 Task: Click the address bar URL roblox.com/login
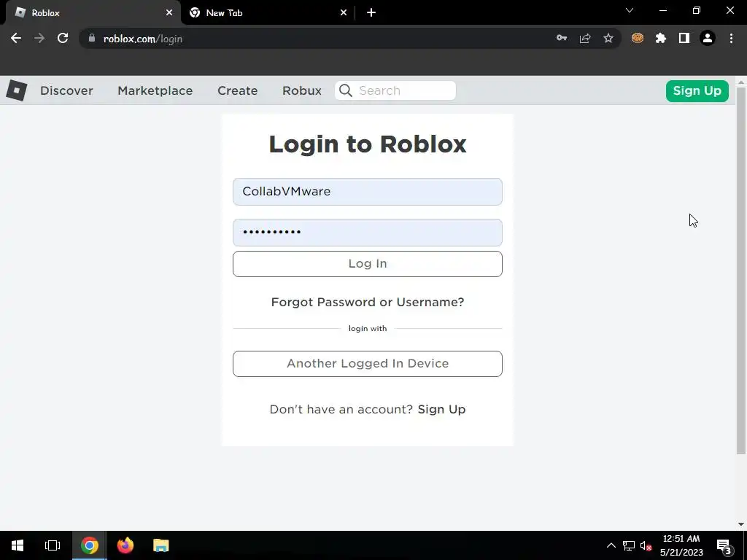tap(143, 39)
